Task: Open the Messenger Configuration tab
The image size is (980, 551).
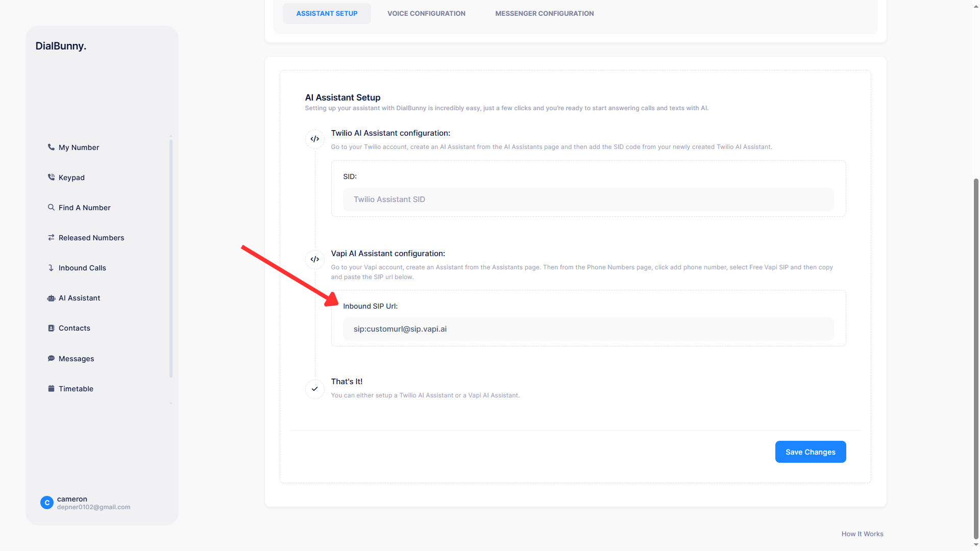Action: [x=544, y=13]
